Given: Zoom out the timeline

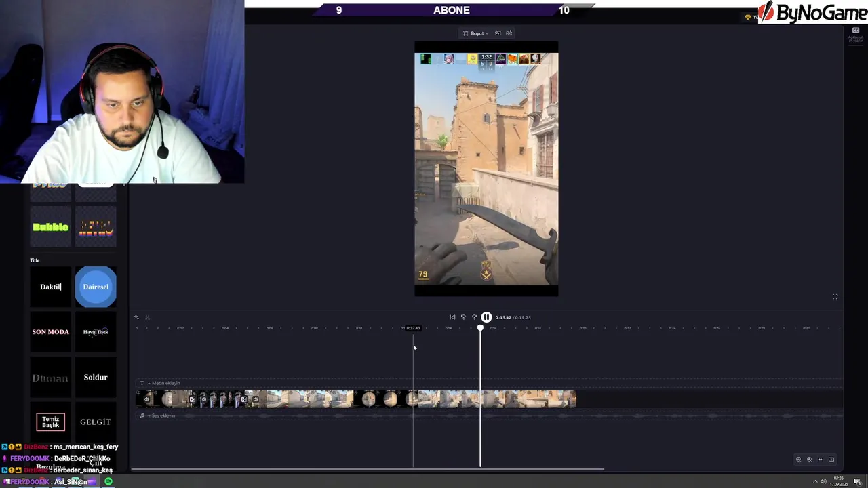Looking at the screenshot, I should tap(798, 460).
